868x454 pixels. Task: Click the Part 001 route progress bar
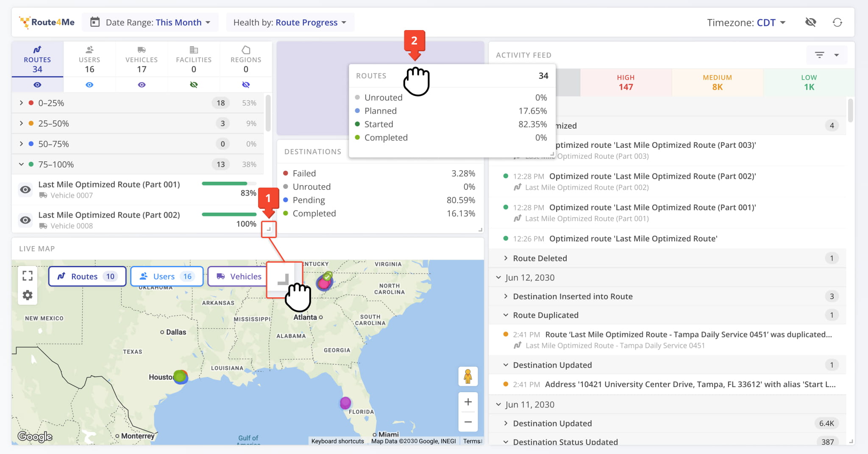(x=229, y=183)
